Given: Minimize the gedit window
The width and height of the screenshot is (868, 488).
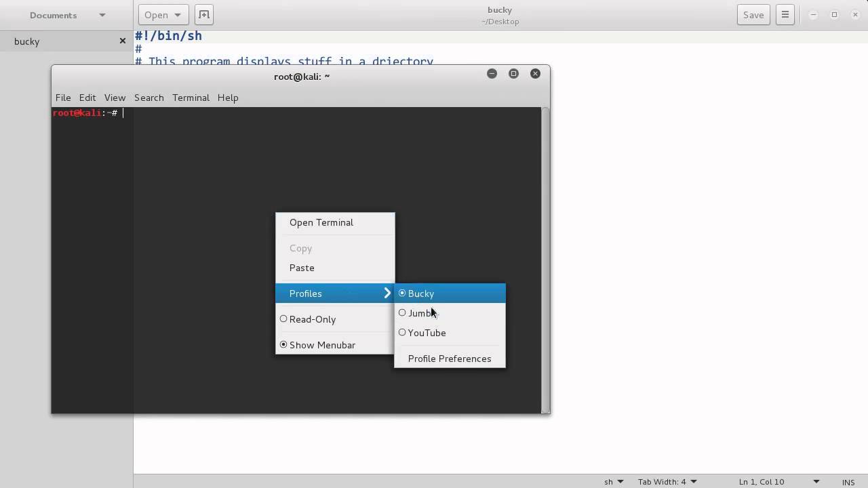Looking at the screenshot, I should pos(813,14).
